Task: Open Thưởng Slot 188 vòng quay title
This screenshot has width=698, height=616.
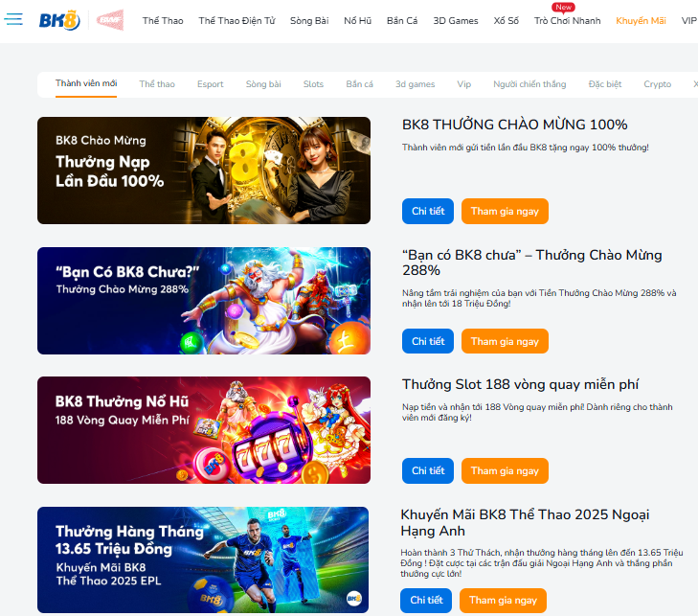Action: click(x=520, y=384)
